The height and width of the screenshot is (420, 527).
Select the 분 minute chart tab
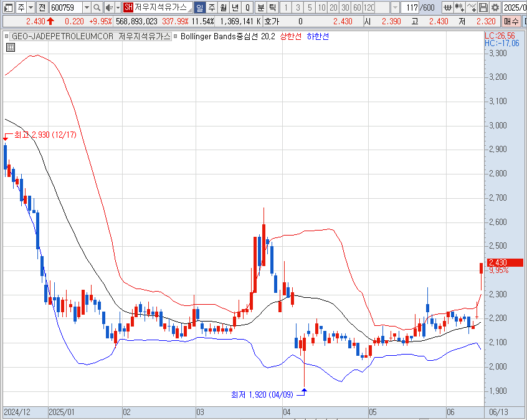pos(260,7)
